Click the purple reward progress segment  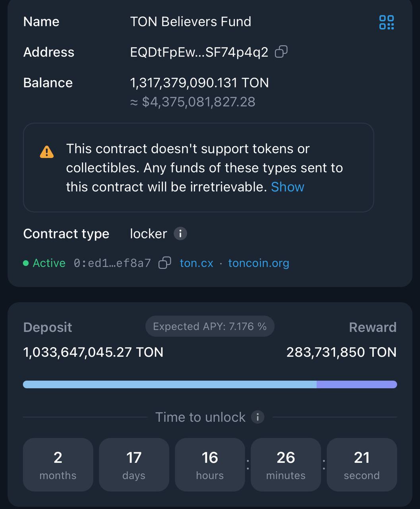(357, 385)
